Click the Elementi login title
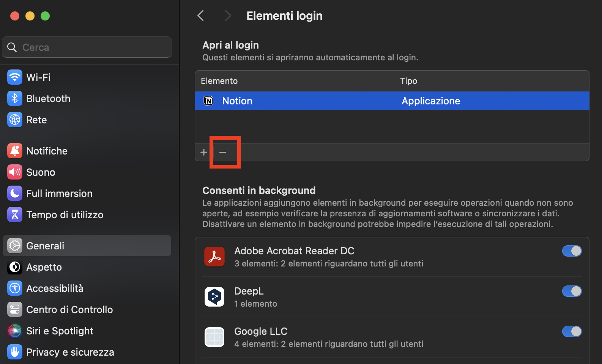 coord(284,16)
